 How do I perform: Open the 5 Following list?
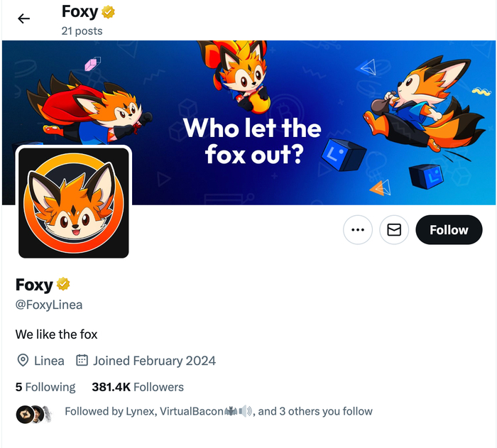[x=45, y=387]
